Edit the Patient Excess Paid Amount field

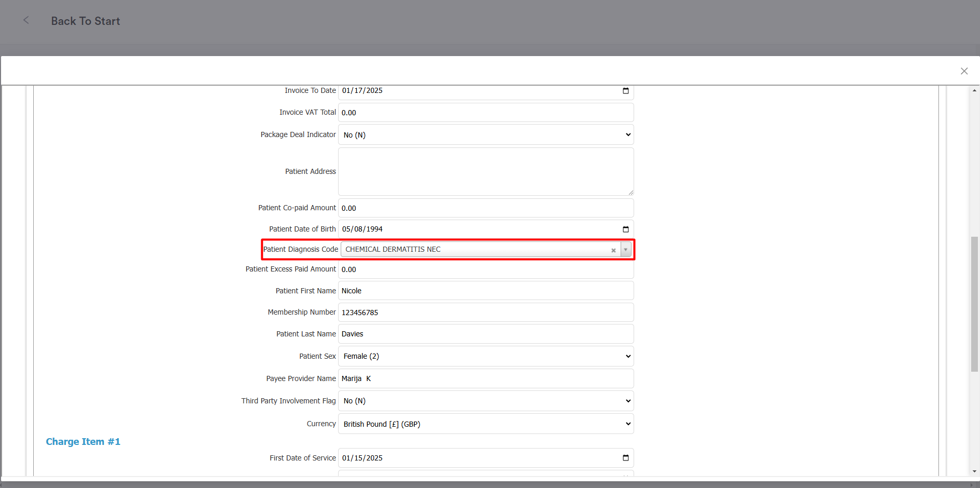(x=486, y=269)
